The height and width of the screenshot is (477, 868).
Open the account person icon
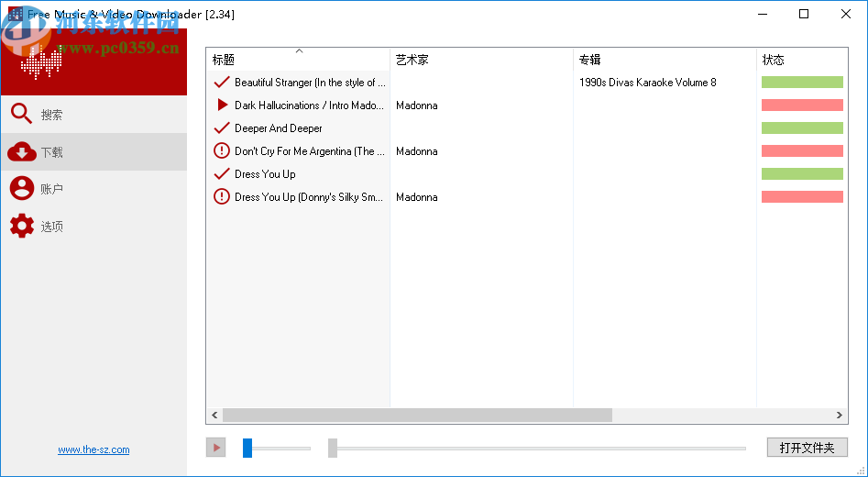pos(22,188)
